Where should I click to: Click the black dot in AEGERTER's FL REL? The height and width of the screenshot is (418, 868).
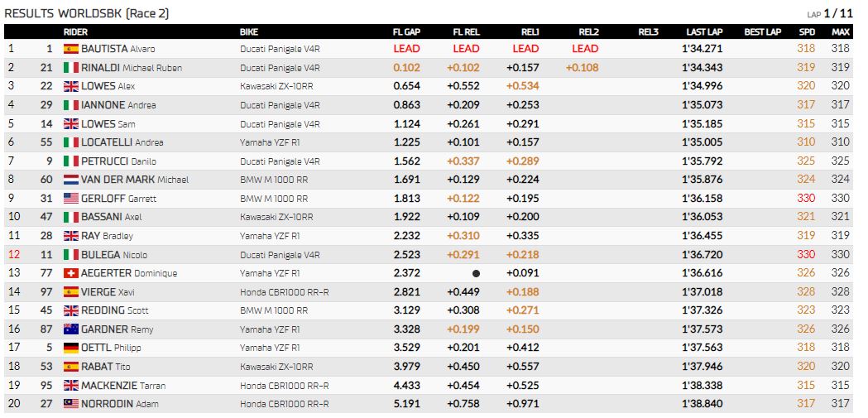(476, 273)
